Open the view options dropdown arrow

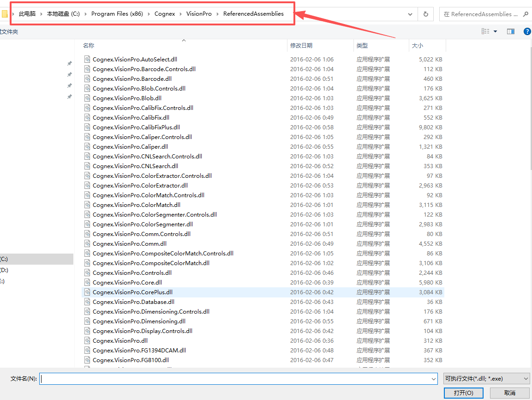click(496, 31)
